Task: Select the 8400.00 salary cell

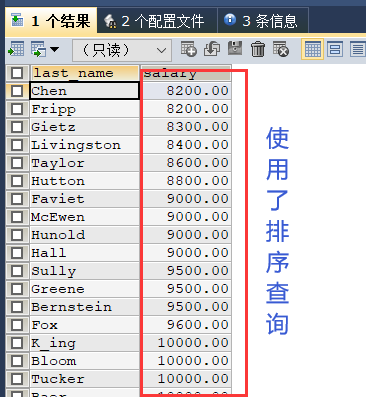Action: point(186,145)
